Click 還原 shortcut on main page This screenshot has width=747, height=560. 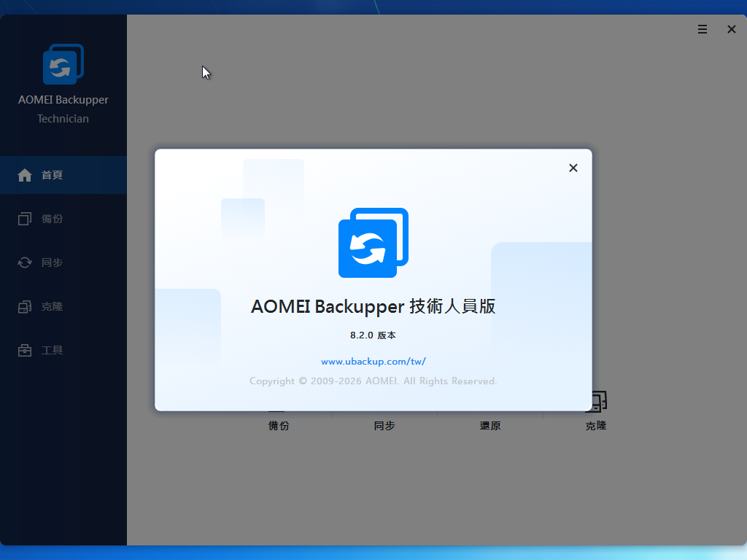coord(490,426)
